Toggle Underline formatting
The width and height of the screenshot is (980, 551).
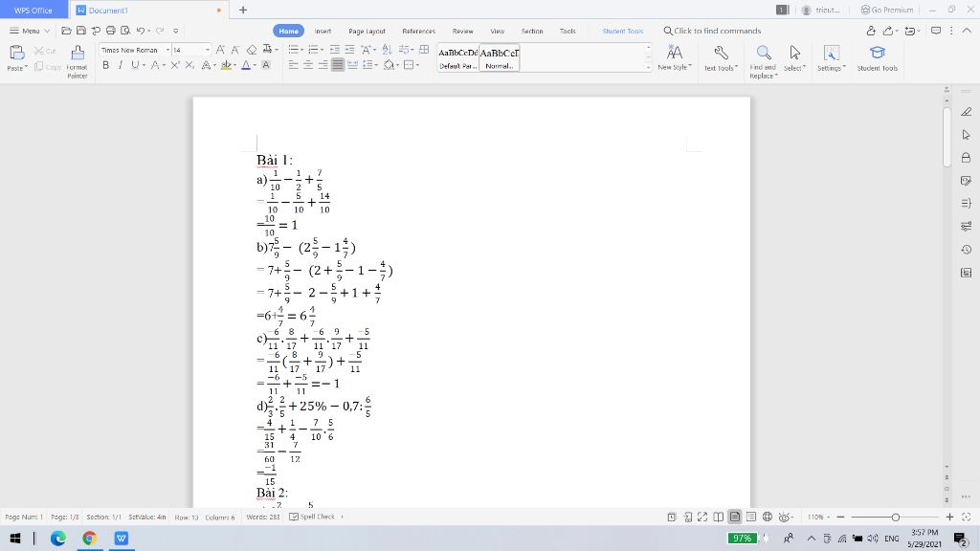pos(134,65)
